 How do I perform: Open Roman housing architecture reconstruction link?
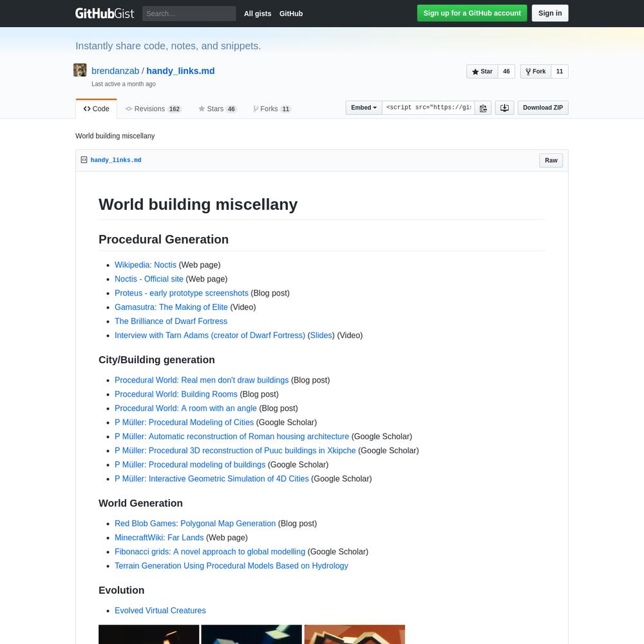[x=232, y=436]
